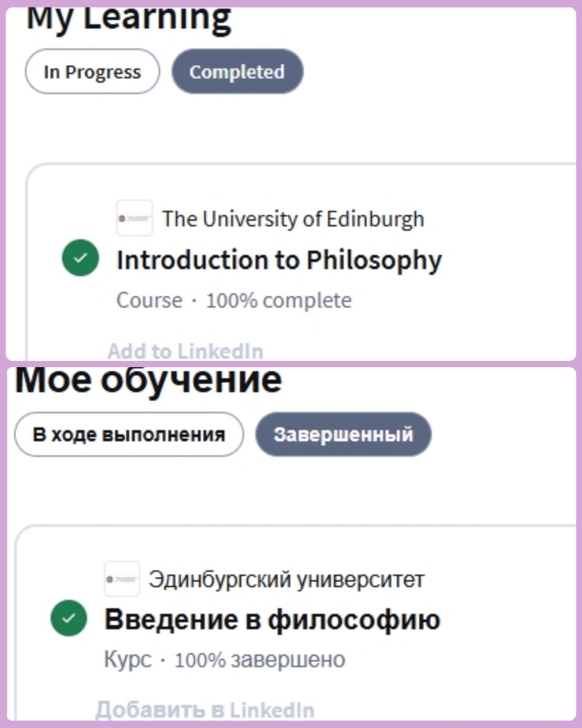
Task: Click the 100% завершено progress text
Action: click(260, 660)
